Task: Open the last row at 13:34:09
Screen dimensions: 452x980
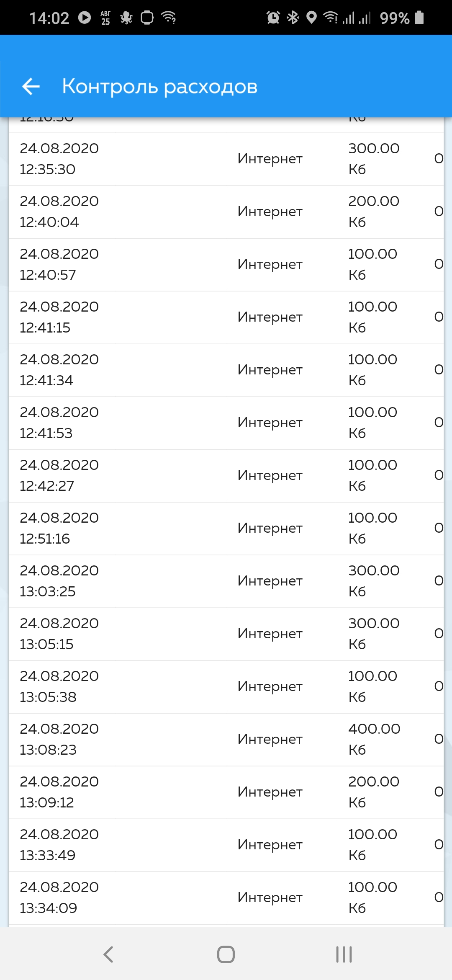Action: pos(226,898)
